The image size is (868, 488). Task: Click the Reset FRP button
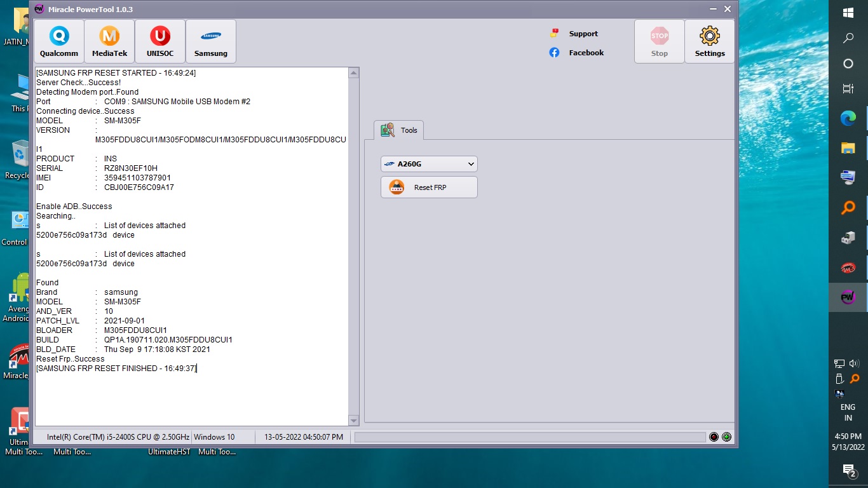click(x=429, y=187)
